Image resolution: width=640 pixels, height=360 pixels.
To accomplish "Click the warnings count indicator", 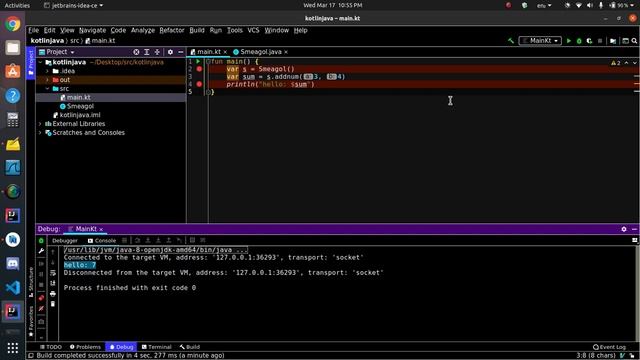I will point(616,63).
